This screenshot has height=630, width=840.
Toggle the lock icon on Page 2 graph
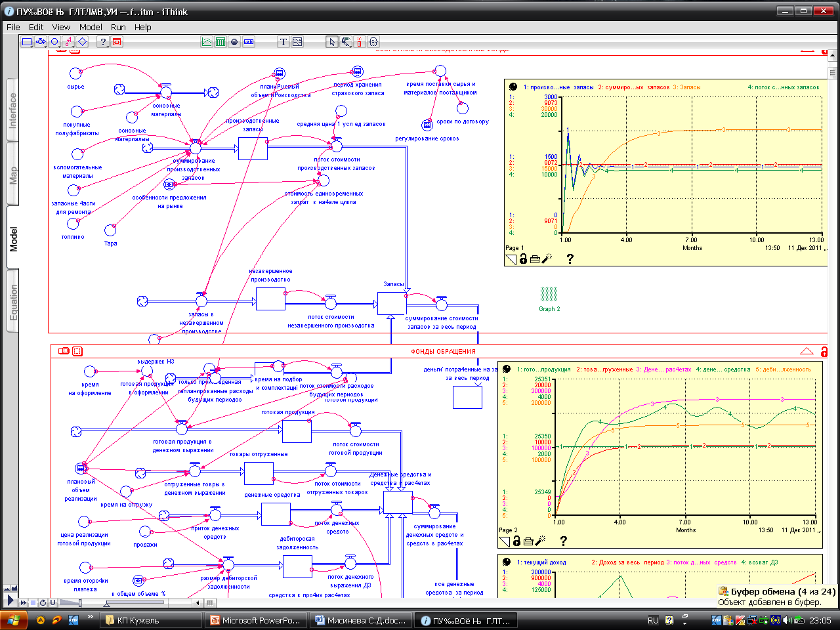click(x=516, y=541)
